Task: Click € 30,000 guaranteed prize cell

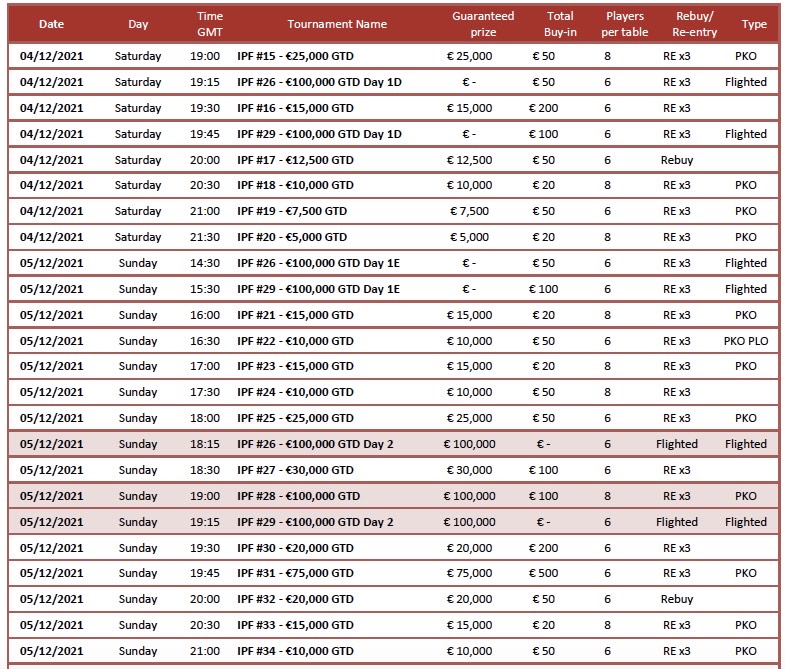Action: pyautogui.click(x=470, y=471)
